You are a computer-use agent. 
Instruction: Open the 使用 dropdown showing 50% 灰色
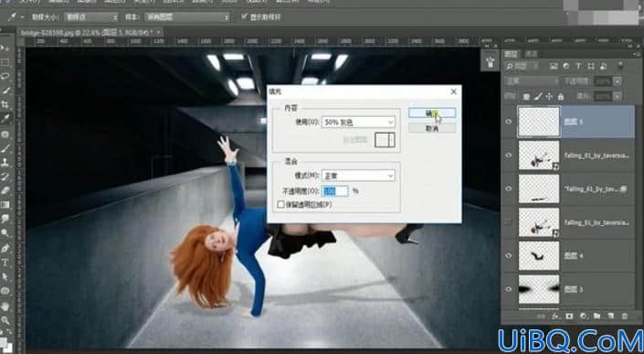click(358, 122)
